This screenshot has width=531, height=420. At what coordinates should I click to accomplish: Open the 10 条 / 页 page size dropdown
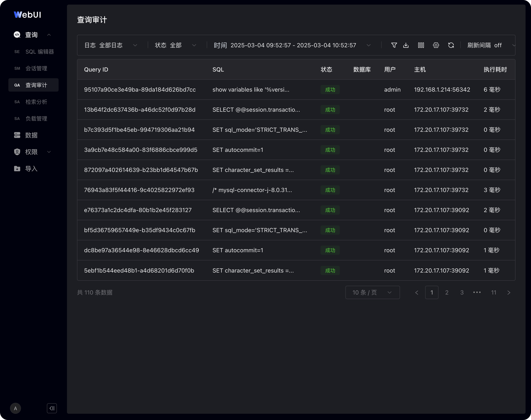pyautogui.click(x=372, y=292)
